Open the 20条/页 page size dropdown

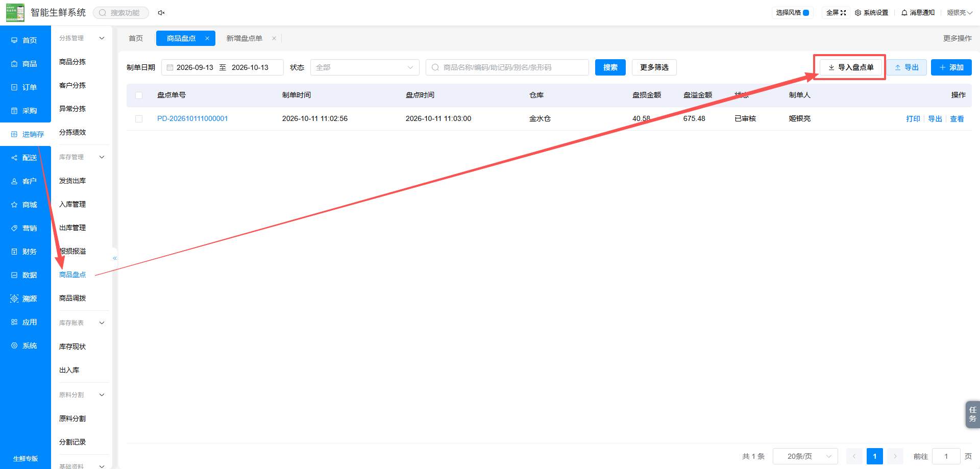805,456
